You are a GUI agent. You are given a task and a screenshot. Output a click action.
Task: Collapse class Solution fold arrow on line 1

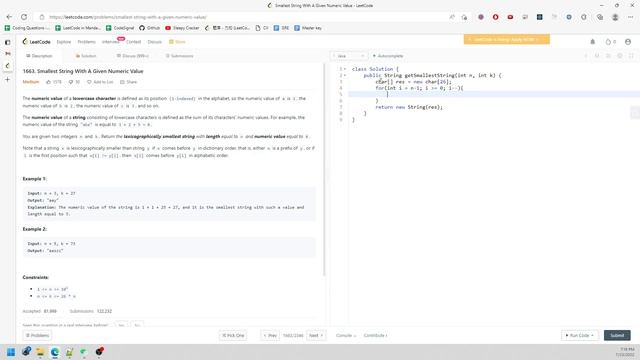tap(345, 69)
